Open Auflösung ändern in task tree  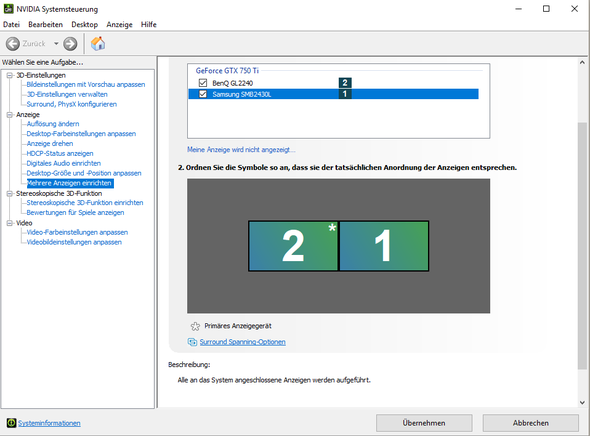(53, 124)
